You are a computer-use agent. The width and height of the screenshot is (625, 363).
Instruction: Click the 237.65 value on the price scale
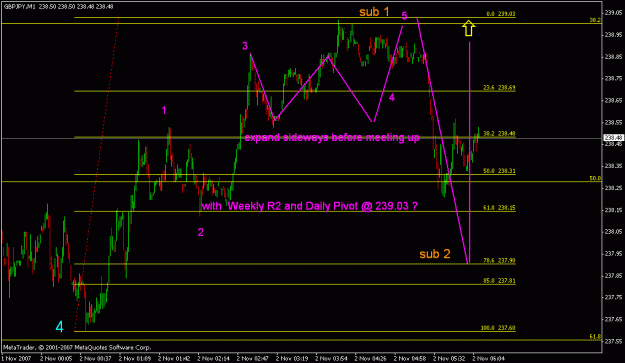(x=614, y=319)
